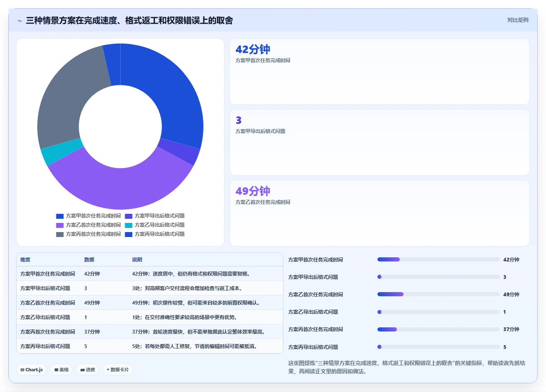Click the 对比矩阵 label in the header
This screenshot has height=392, width=546.
(518, 20)
